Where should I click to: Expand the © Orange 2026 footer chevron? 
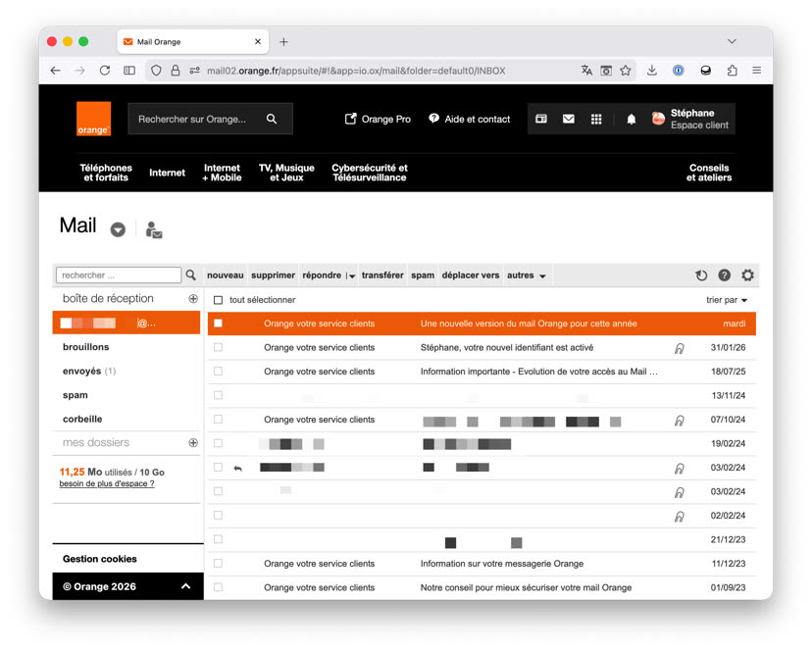pyautogui.click(x=186, y=586)
